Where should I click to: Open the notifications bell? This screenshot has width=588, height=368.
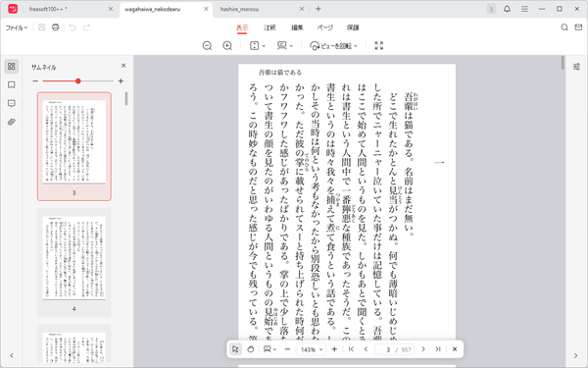click(507, 9)
